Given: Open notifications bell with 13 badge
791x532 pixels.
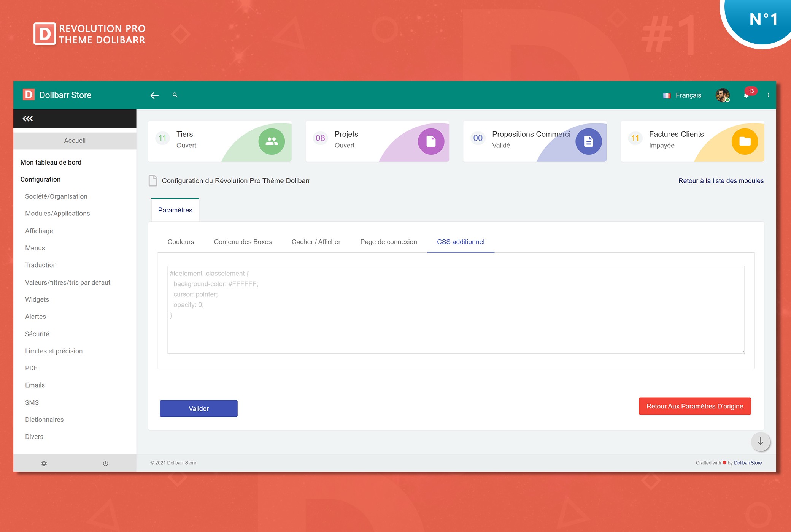Looking at the screenshot, I should (747, 95).
